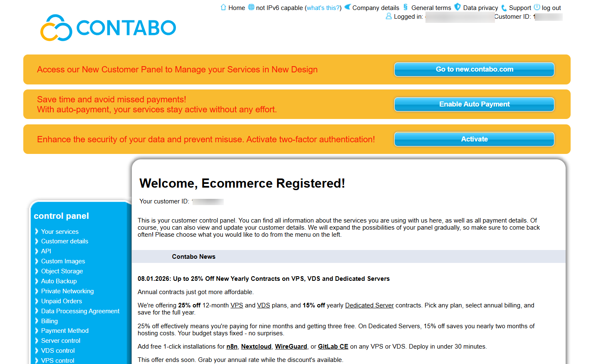Screen dimensions: 596x364
Task: Click the chevron beside API
Action: pyautogui.click(x=37, y=251)
